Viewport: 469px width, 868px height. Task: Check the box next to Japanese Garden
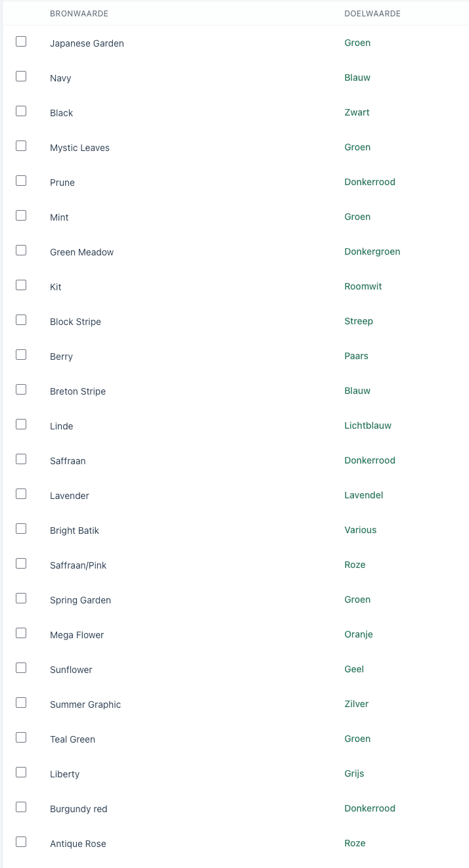(21, 41)
